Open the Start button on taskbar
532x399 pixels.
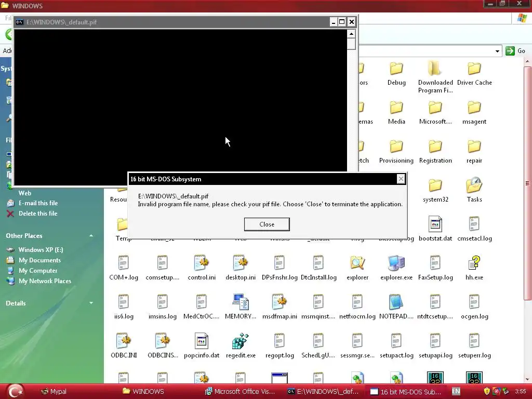point(15,391)
